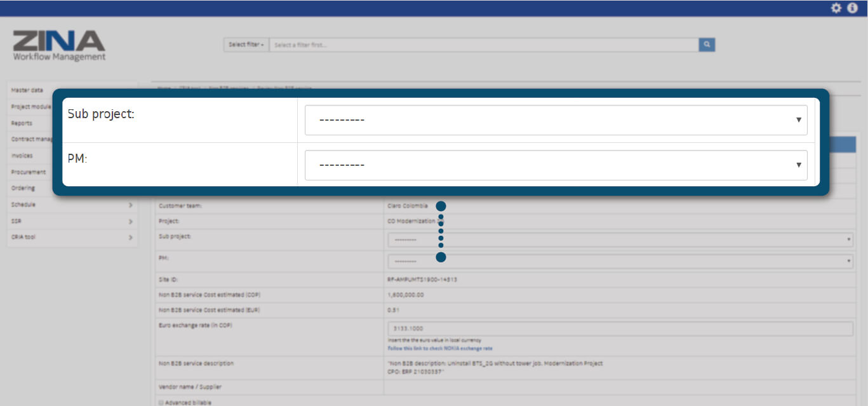Expand the SSR menu chevron
The image size is (868, 406).
[130, 222]
